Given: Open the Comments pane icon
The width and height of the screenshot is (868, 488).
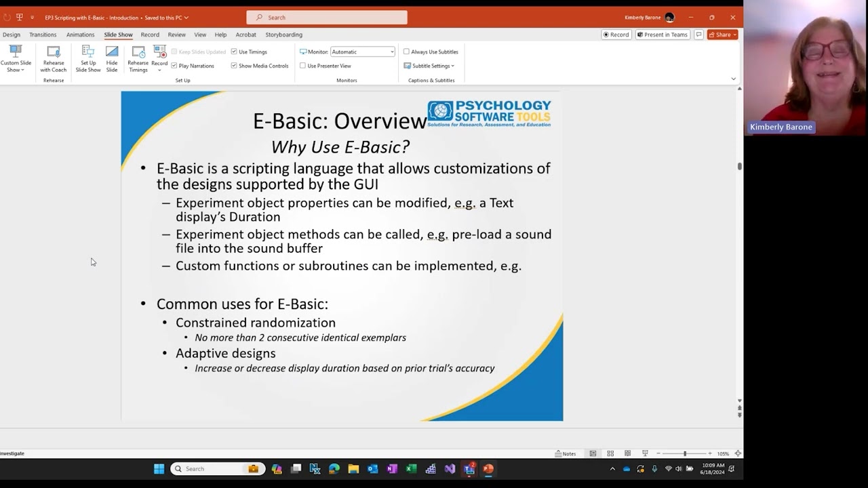Looking at the screenshot, I should [698, 35].
